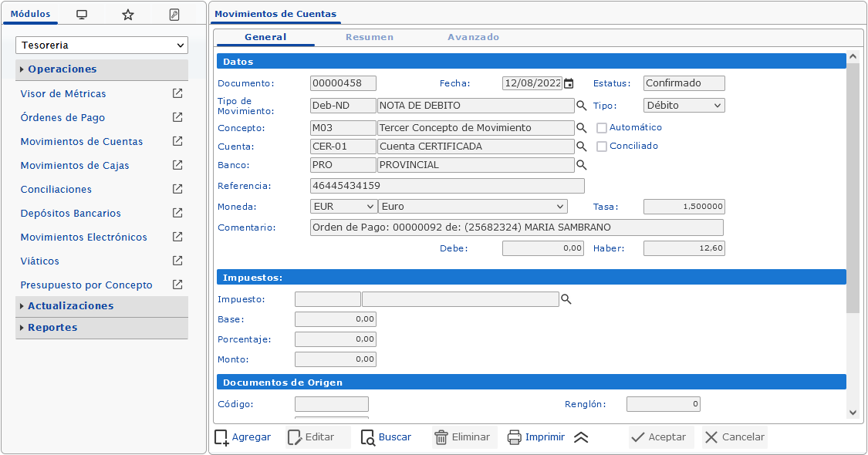Click the collapse double-chevron icon in toolbar
The width and height of the screenshot is (868, 455).
[581, 437]
